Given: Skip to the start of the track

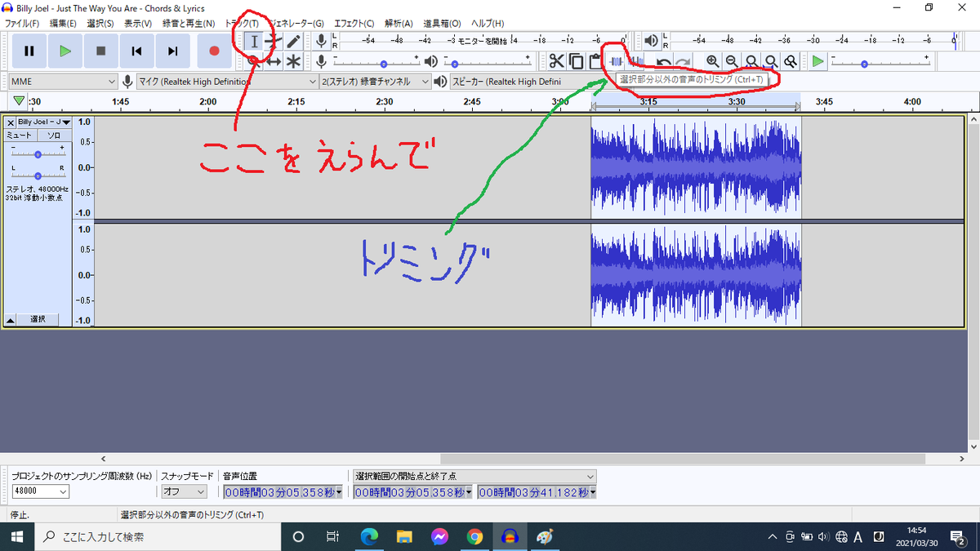Looking at the screenshot, I should point(137,51).
